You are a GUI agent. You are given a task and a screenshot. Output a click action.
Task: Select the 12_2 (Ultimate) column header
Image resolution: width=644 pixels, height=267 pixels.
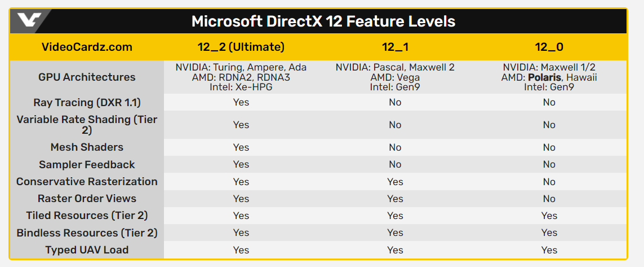pyautogui.click(x=241, y=47)
